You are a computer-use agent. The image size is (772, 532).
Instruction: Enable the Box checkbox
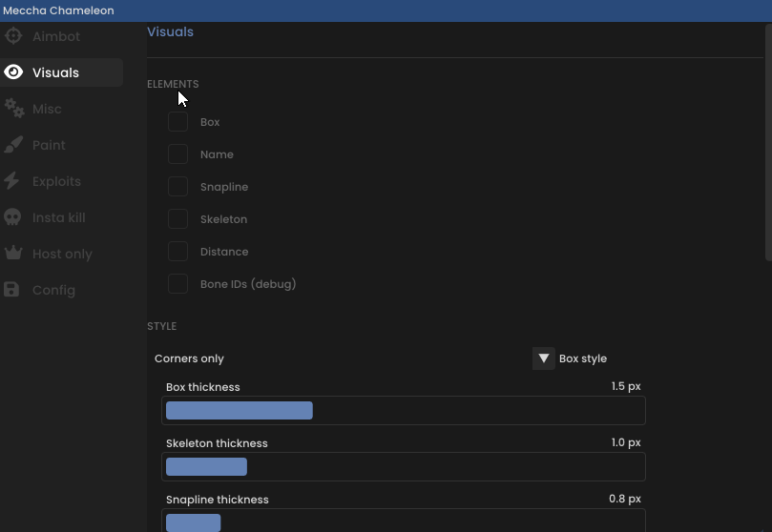pyautogui.click(x=177, y=121)
